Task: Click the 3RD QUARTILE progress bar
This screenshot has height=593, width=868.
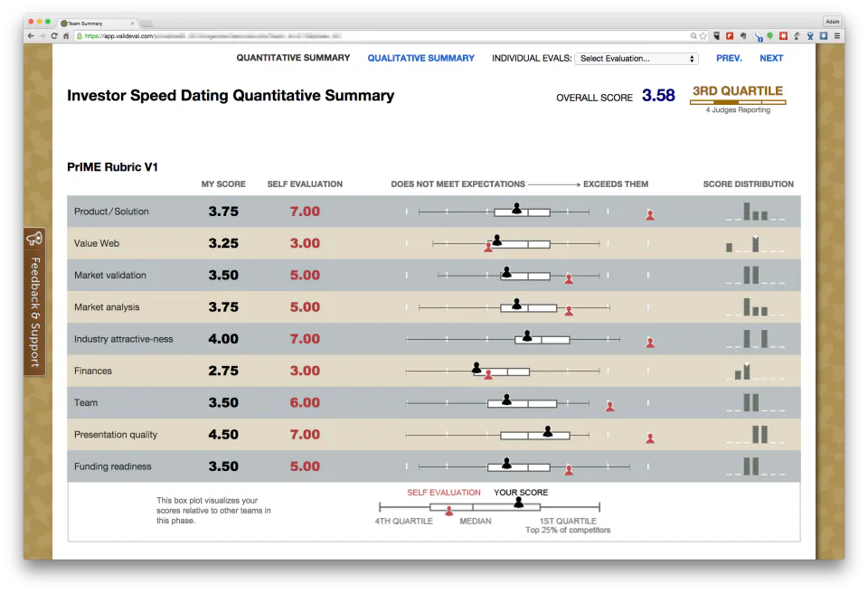Action: (x=738, y=102)
